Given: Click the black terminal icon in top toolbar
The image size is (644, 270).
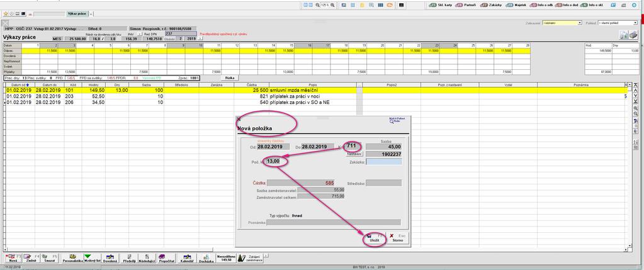Looking at the screenshot, I should coord(401,5).
